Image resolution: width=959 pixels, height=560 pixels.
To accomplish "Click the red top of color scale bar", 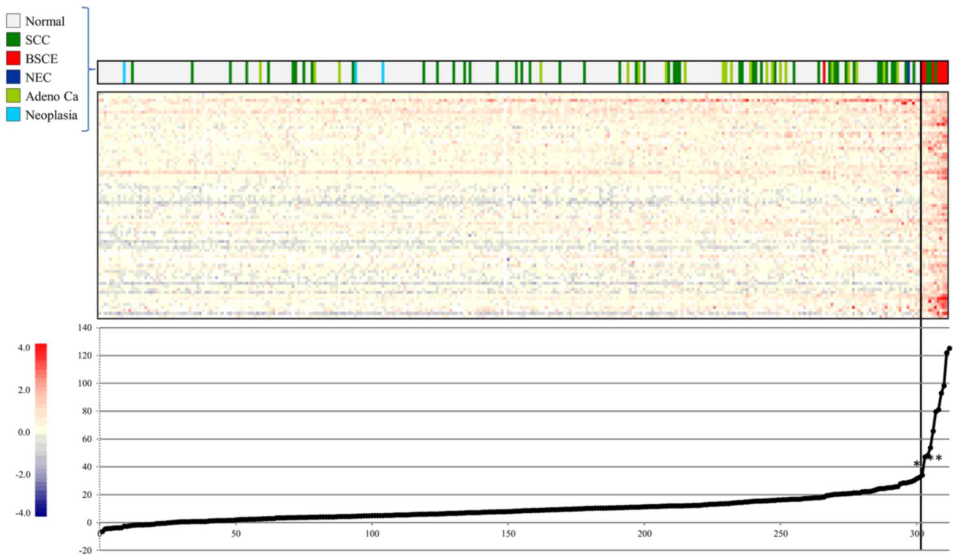I will click(x=41, y=348).
